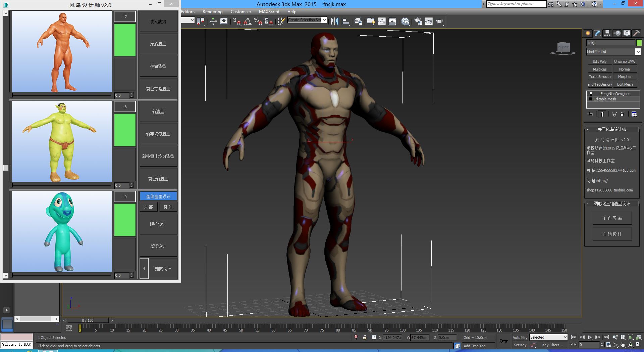Select the orange muscular figure thumbnail

[62, 51]
